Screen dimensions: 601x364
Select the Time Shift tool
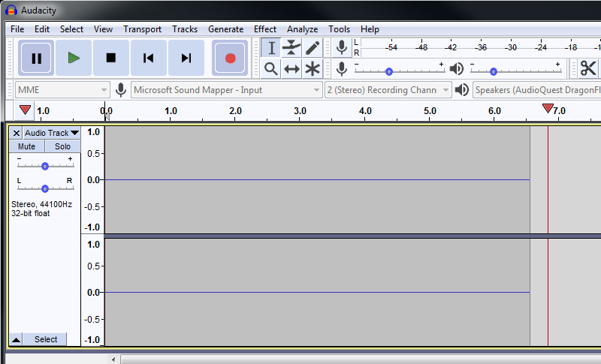coord(291,69)
